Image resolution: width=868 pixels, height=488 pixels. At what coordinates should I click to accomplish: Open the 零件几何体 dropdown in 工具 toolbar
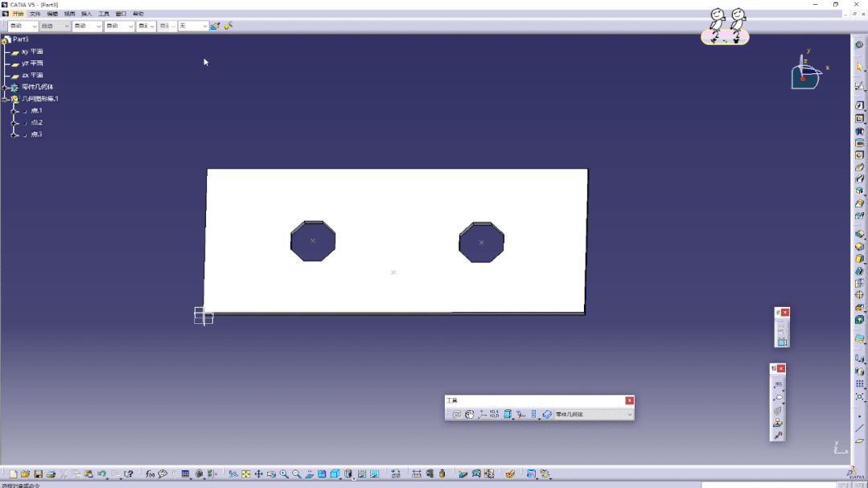[629, 415]
